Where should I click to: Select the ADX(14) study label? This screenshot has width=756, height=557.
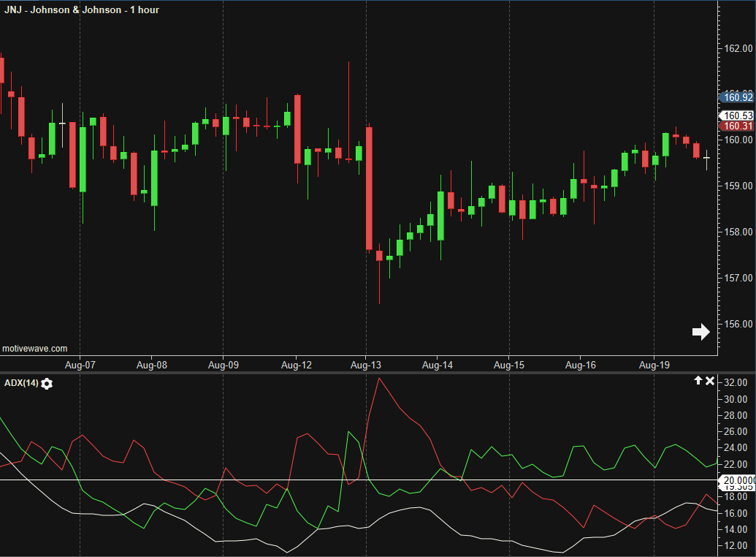point(21,384)
